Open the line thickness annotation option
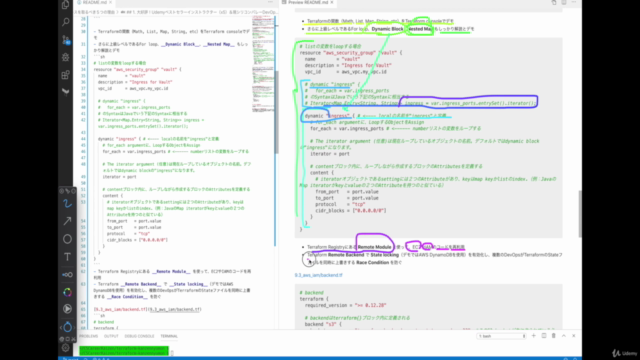This screenshot has width=640, height=360. point(67,275)
